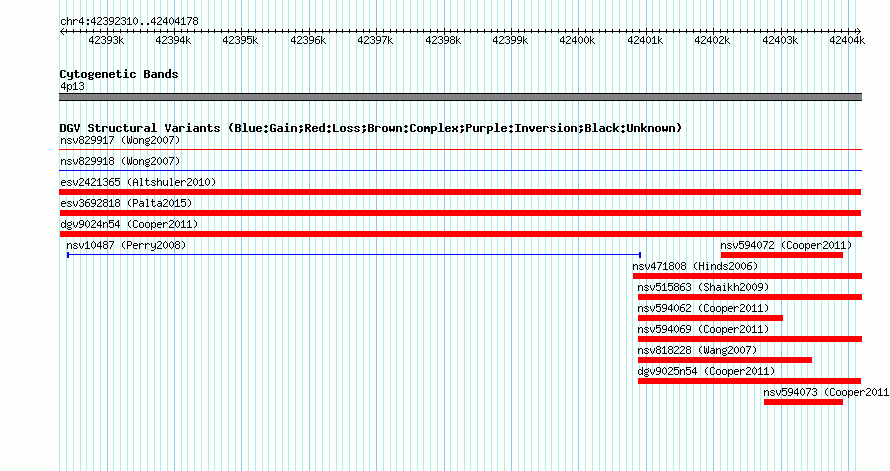890x471 pixels.
Task: Click dgv9024n54 (Cooper2011) label
Action: 129,224
